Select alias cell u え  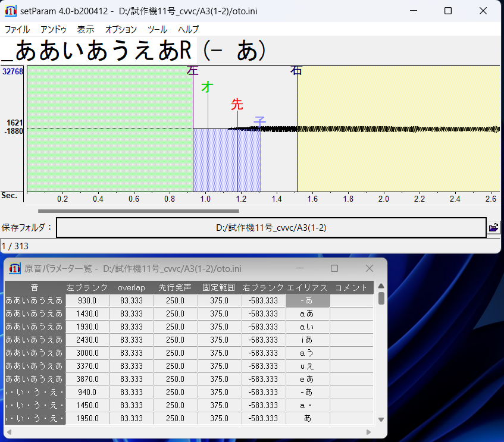(x=307, y=366)
